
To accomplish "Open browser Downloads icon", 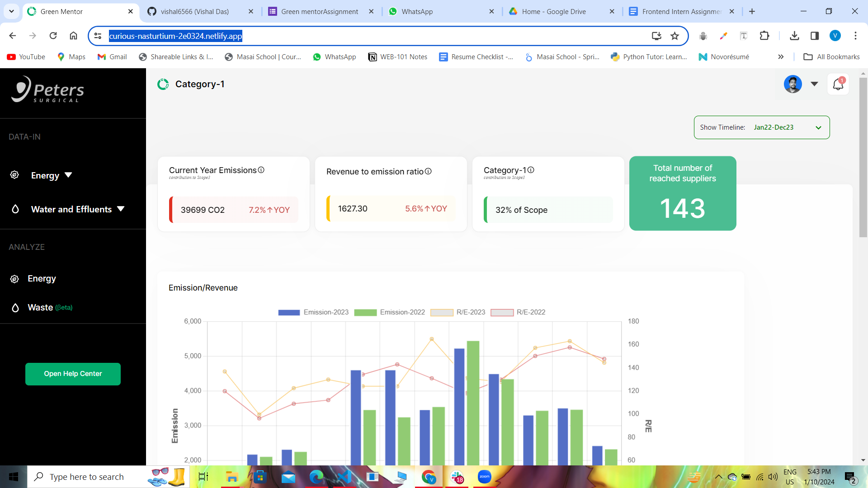I will coord(794,36).
